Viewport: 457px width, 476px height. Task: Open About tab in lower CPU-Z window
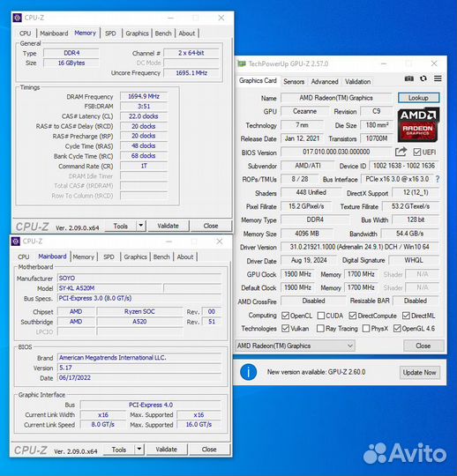pyautogui.click(x=185, y=257)
